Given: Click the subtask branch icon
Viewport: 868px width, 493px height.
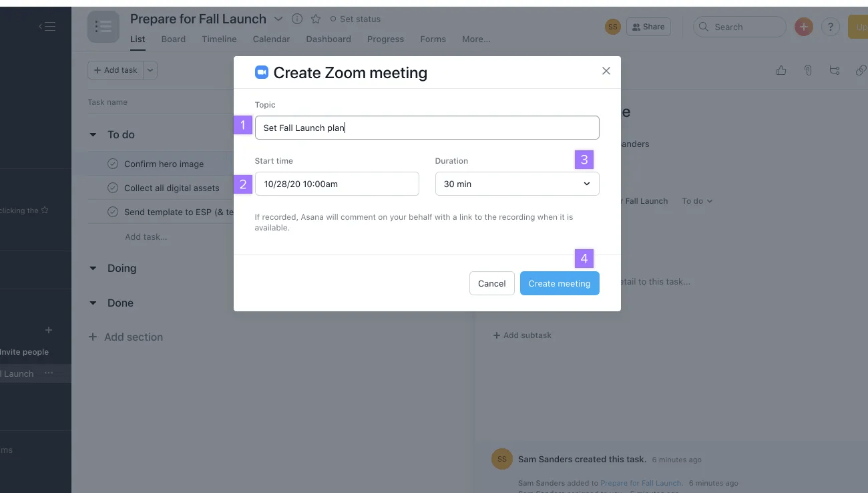Looking at the screenshot, I should pyautogui.click(x=834, y=70).
